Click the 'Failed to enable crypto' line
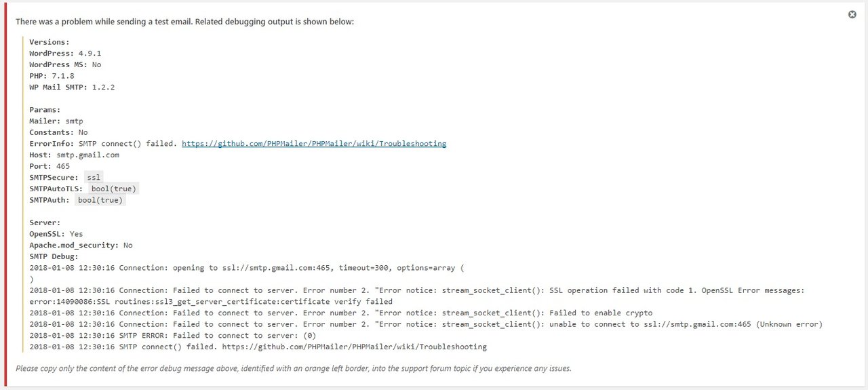 click(341, 313)
